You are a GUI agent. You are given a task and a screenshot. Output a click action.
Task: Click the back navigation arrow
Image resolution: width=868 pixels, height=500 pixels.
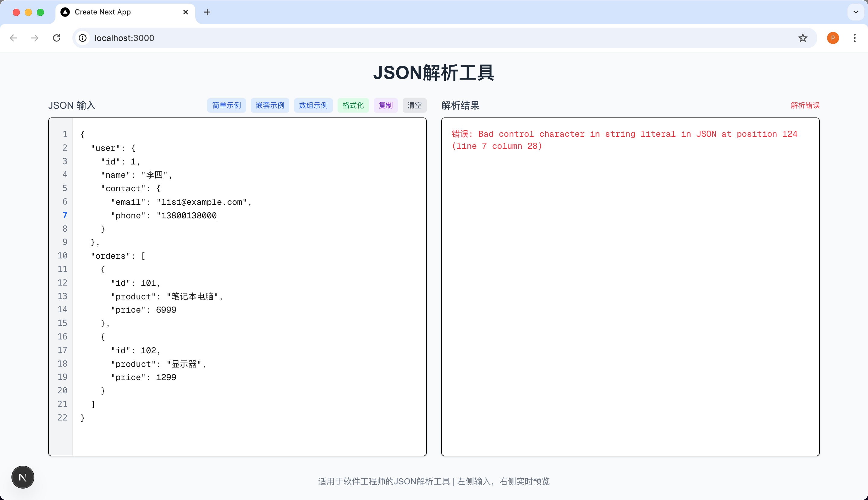coord(13,38)
